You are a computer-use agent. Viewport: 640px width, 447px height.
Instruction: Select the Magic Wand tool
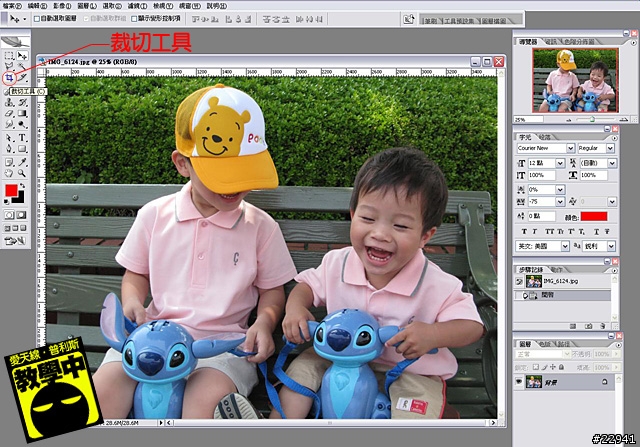[22, 66]
